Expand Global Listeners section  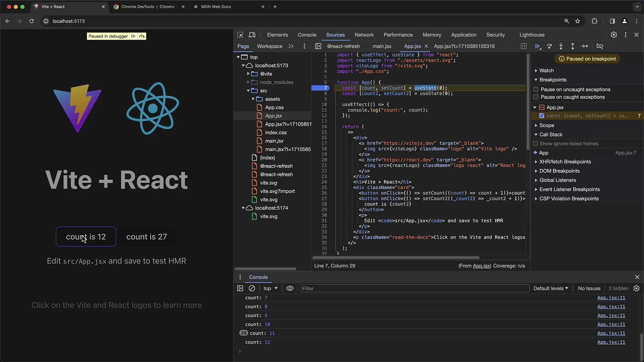pos(557,180)
